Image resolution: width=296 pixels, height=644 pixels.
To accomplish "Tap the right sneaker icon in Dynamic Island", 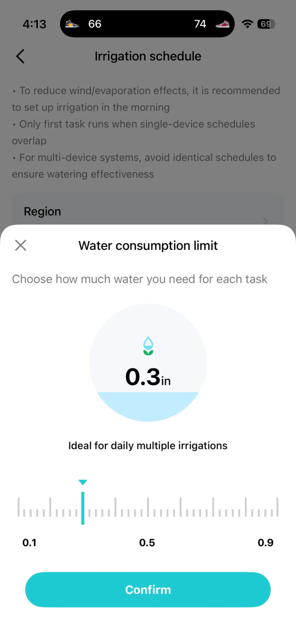I will pos(222,24).
